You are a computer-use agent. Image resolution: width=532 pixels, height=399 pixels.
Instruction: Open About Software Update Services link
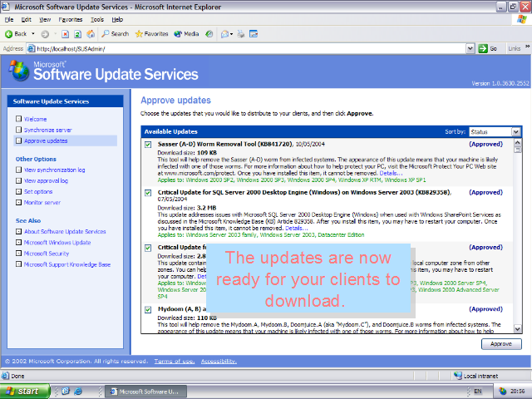pos(65,231)
